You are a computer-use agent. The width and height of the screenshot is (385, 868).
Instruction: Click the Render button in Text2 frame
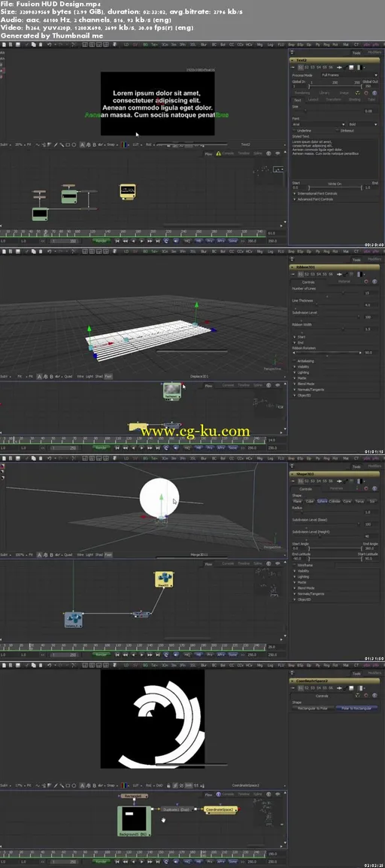click(x=102, y=241)
